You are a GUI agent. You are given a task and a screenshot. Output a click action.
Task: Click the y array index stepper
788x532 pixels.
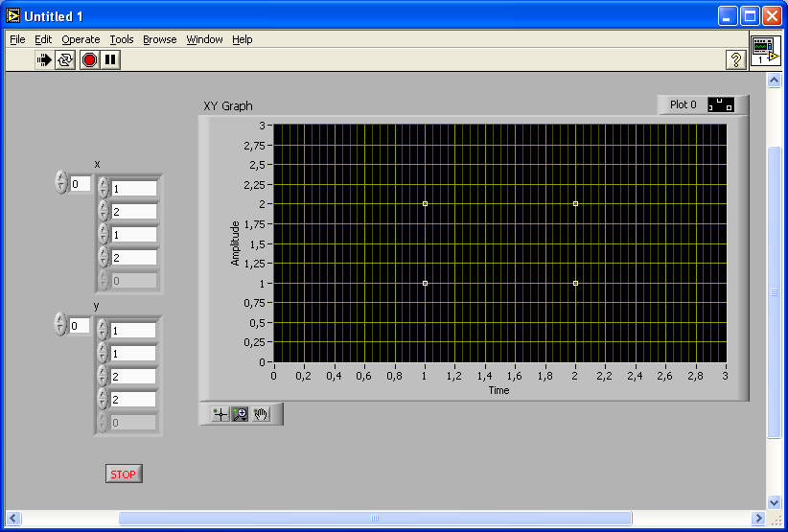[61, 325]
